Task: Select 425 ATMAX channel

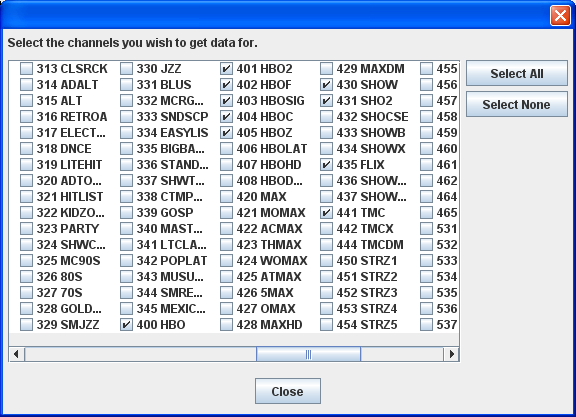Action: coord(226,277)
